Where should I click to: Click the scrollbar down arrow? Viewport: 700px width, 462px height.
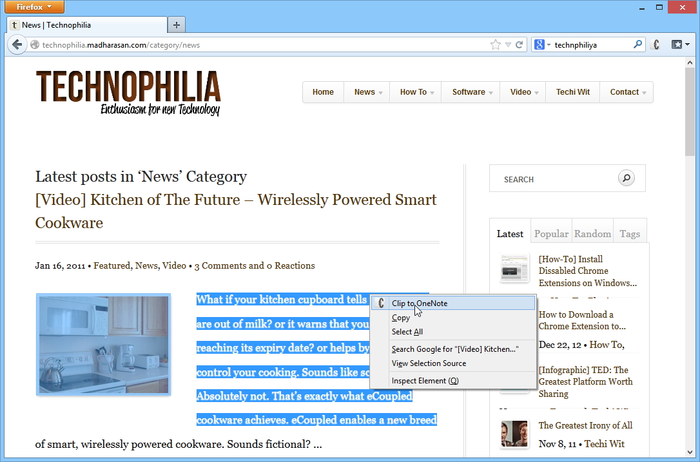[x=690, y=452]
